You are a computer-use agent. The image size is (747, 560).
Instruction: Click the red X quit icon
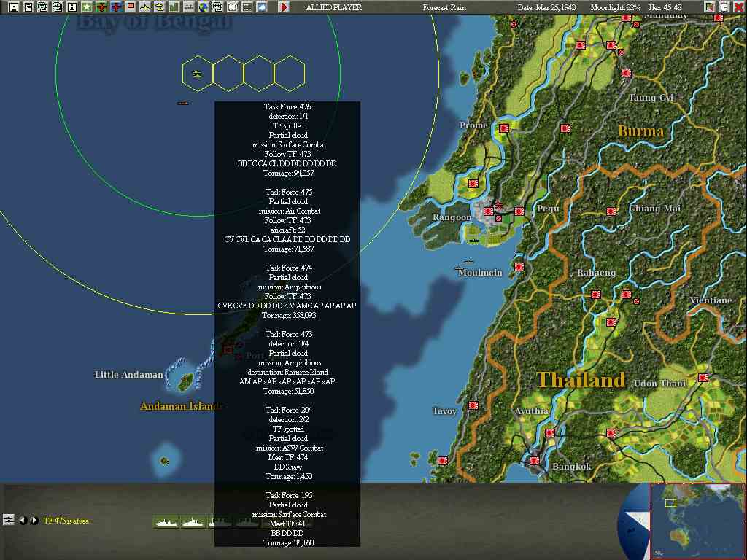(x=738, y=7)
